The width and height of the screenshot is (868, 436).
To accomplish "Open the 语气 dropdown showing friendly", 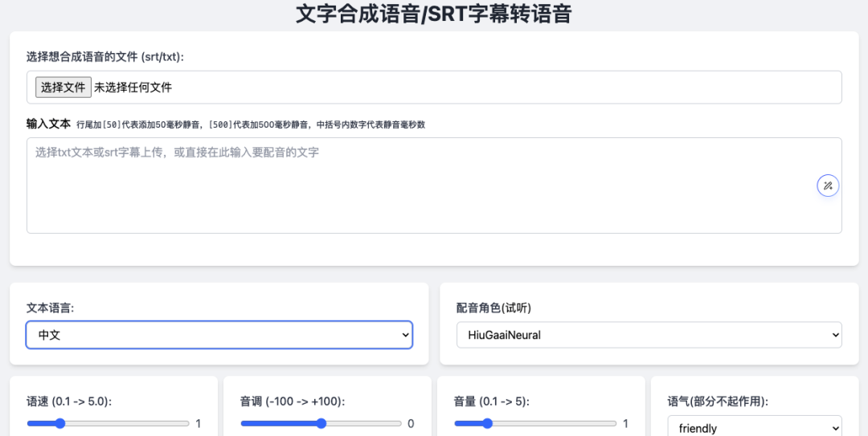I will pos(755,428).
